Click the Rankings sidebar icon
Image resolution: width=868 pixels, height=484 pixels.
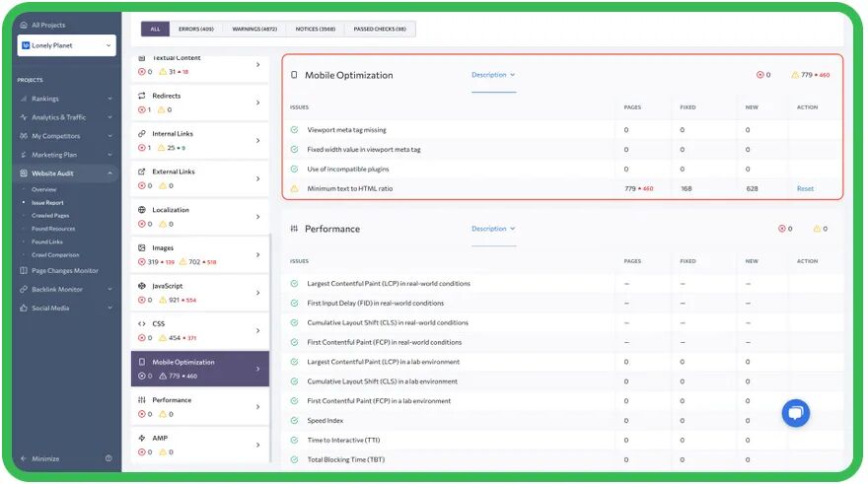click(24, 99)
